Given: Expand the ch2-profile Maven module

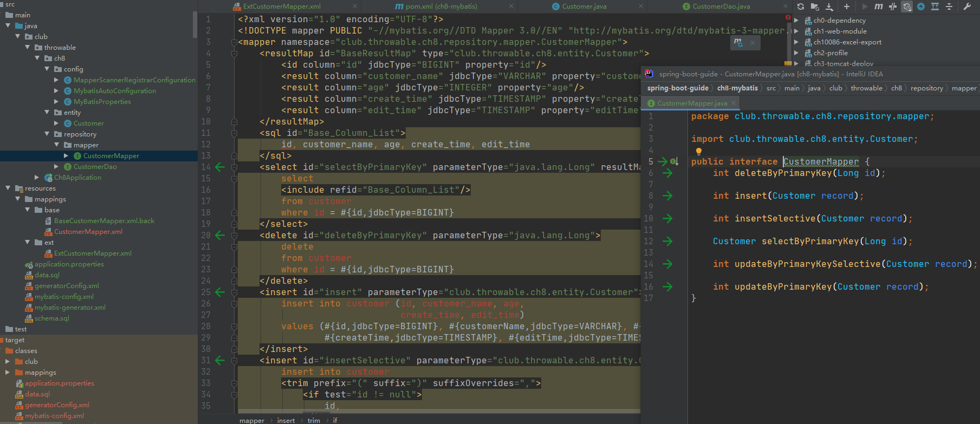Looking at the screenshot, I should [796, 53].
